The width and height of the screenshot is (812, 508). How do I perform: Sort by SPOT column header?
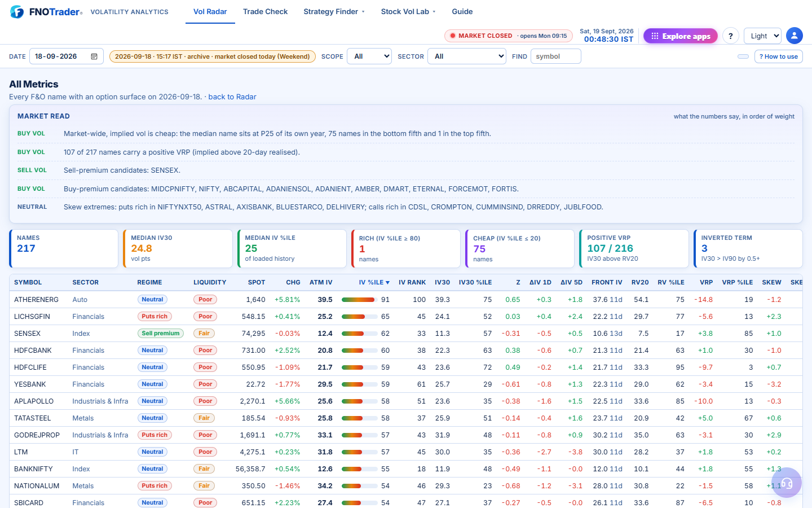click(x=257, y=282)
